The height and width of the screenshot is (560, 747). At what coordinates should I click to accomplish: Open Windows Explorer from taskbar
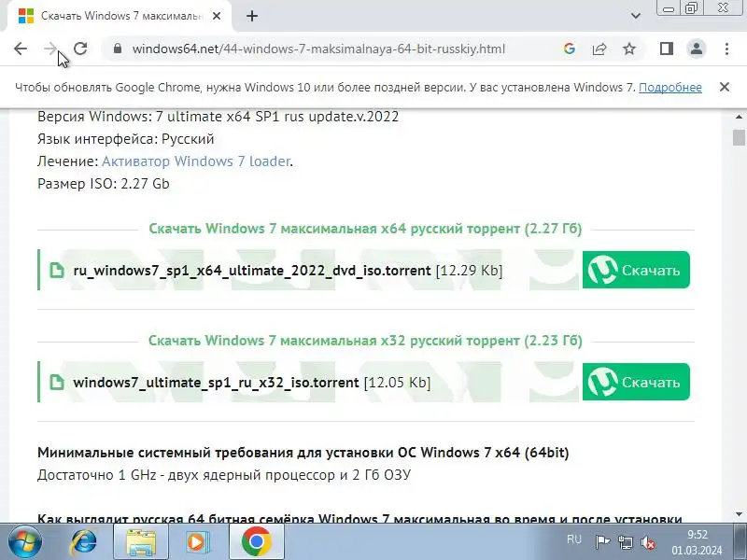pos(141,542)
